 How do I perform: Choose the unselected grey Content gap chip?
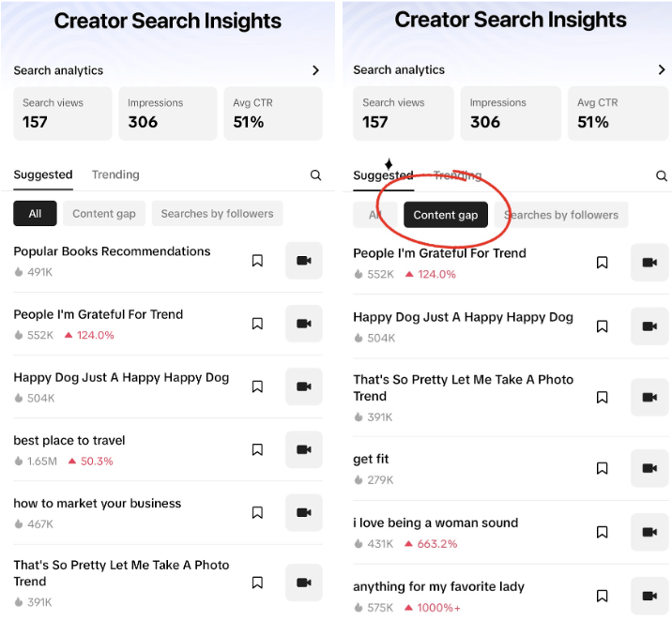coord(104,214)
